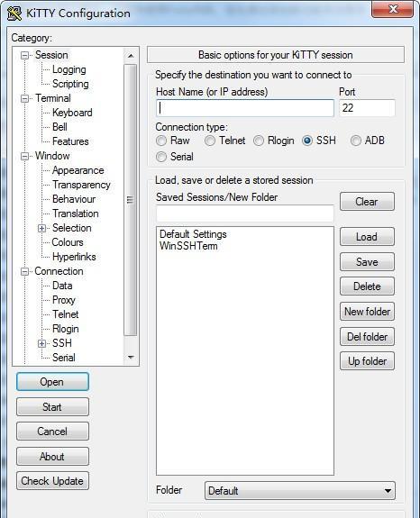Select the Session category label

[x=51, y=55]
